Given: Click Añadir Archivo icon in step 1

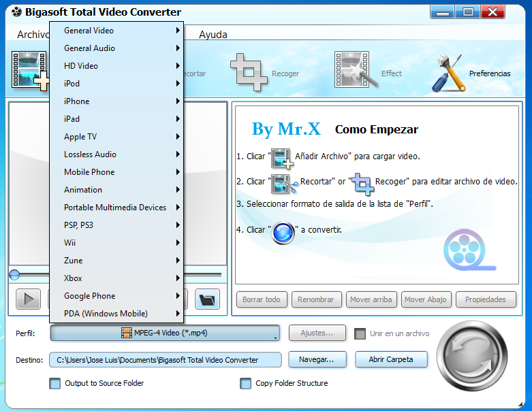Looking at the screenshot, I should point(282,159).
